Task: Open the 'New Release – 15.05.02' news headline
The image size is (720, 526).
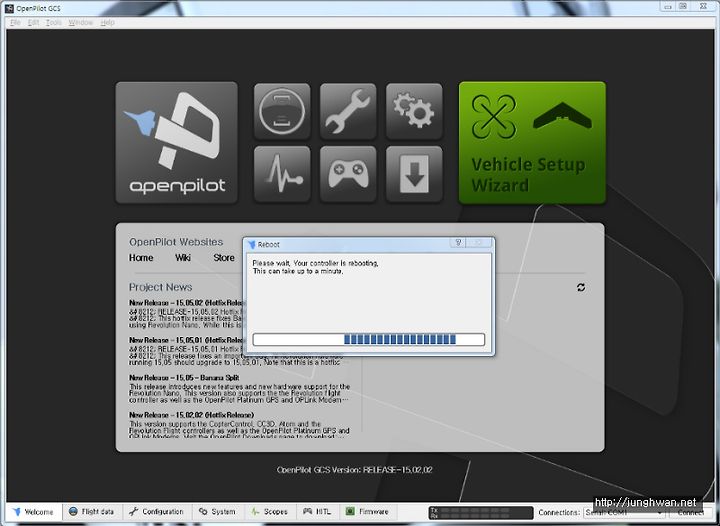Action: click(188, 303)
